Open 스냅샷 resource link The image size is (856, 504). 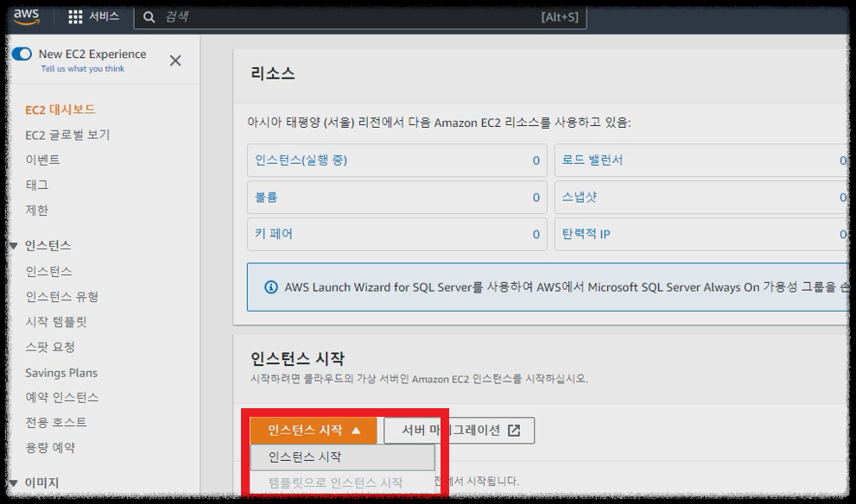(x=580, y=197)
